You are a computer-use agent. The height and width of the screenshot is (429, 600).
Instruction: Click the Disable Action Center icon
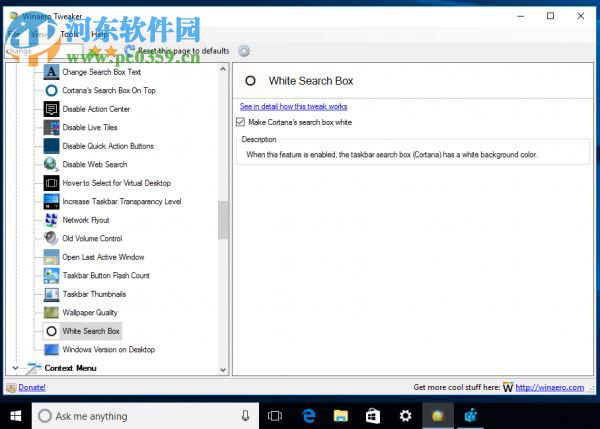click(51, 109)
